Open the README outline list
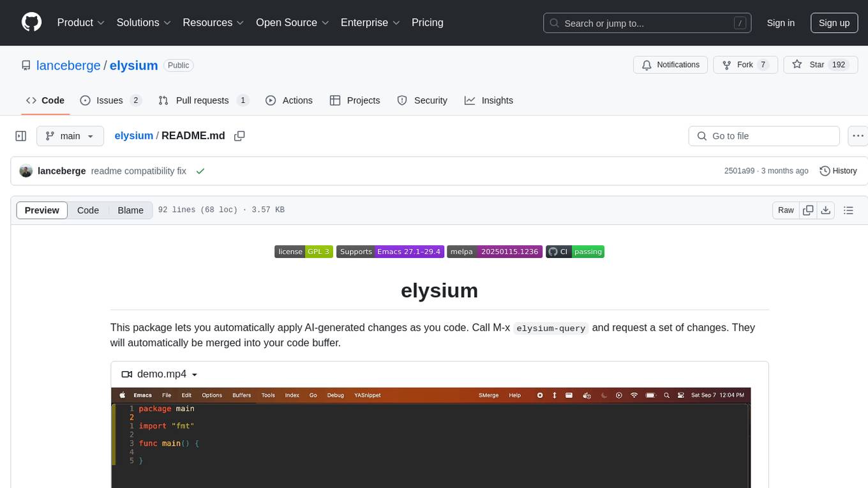 848,210
